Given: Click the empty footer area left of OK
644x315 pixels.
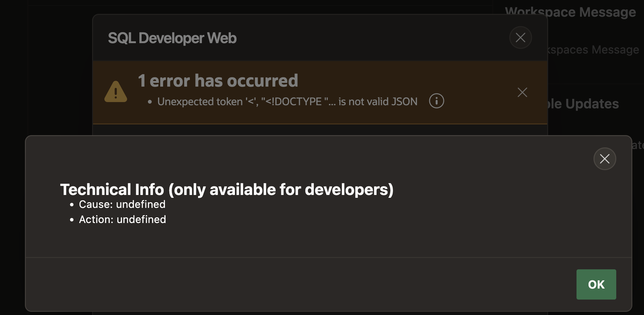Looking at the screenshot, I should [300, 284].
